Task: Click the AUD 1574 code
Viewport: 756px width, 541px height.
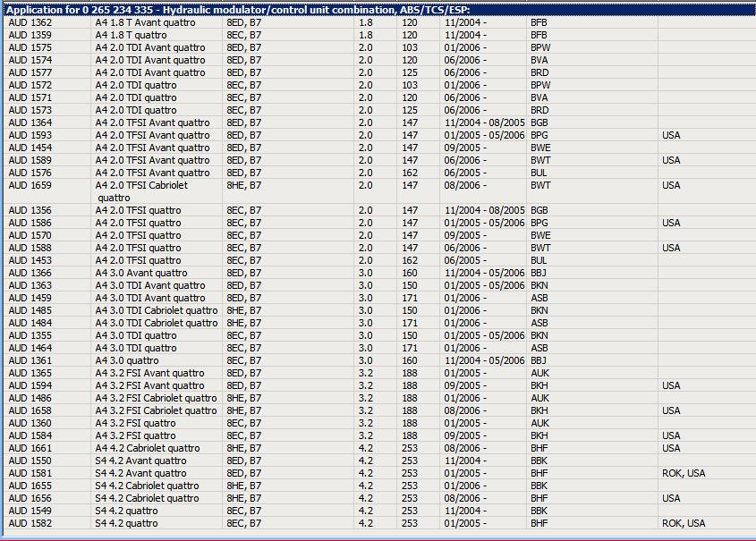Action: point(30,60)
